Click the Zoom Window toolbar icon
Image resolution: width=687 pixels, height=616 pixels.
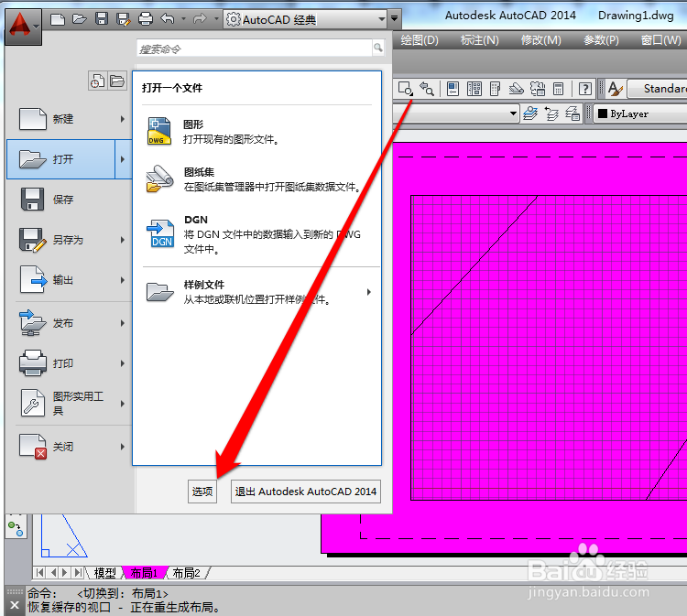405,89
